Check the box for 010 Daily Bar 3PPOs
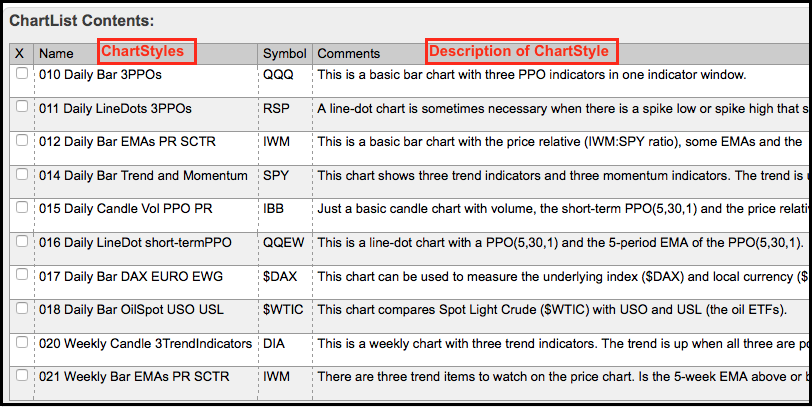This screenshot has width=812, height=407. (22, 73)
